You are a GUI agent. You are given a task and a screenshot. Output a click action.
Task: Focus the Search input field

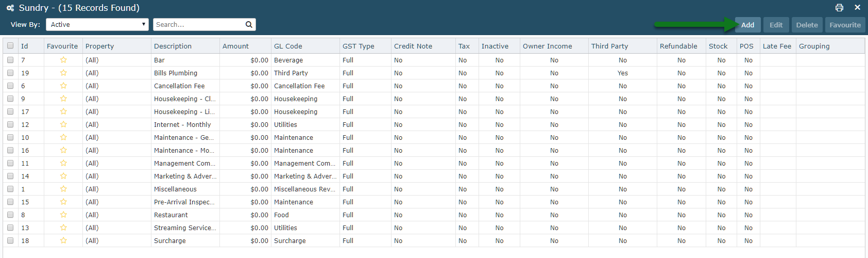point(199,24)
